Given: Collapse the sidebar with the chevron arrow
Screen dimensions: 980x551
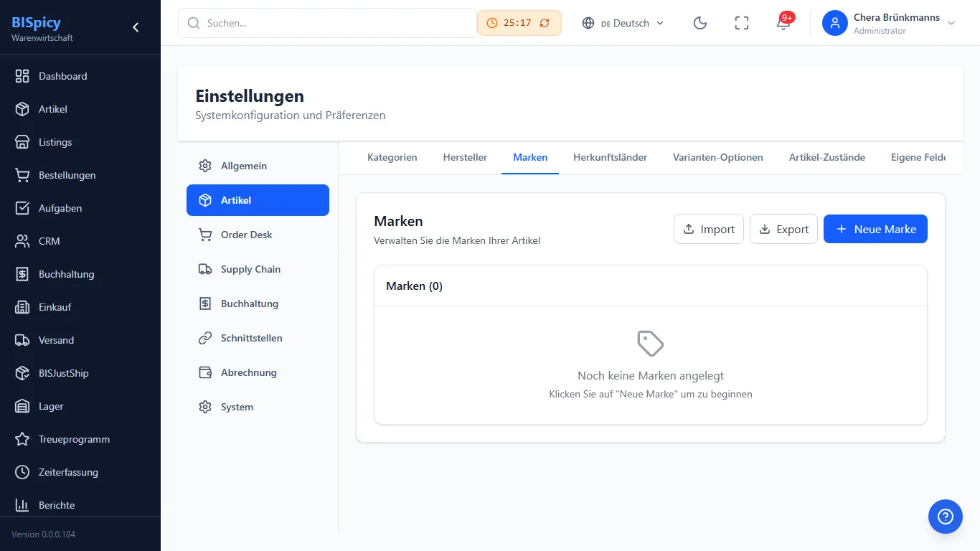Looking at the screenshot, I should click(x=136, y=27).
